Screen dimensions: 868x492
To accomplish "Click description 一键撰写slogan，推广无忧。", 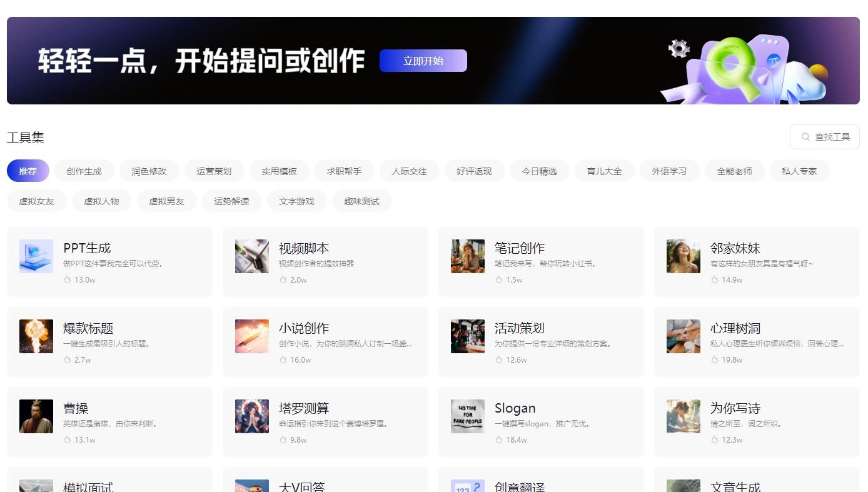I will pos(544,424).
